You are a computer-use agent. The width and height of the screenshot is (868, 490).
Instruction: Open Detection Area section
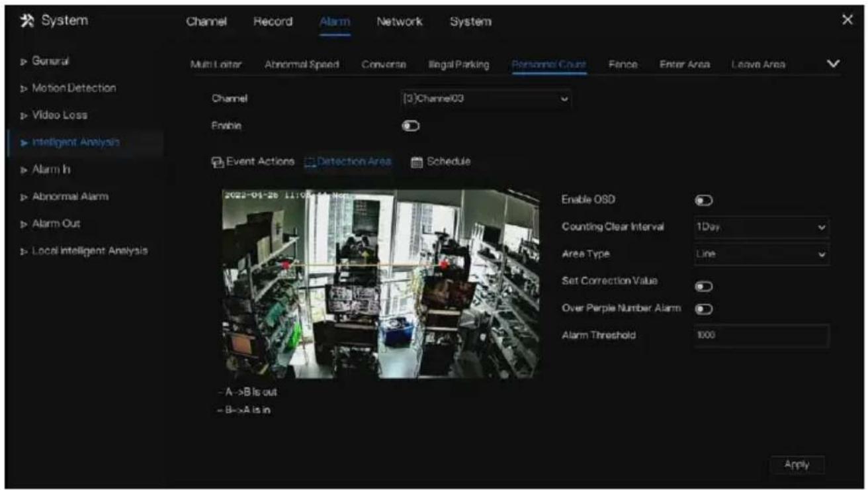click(x=348, y=162)
